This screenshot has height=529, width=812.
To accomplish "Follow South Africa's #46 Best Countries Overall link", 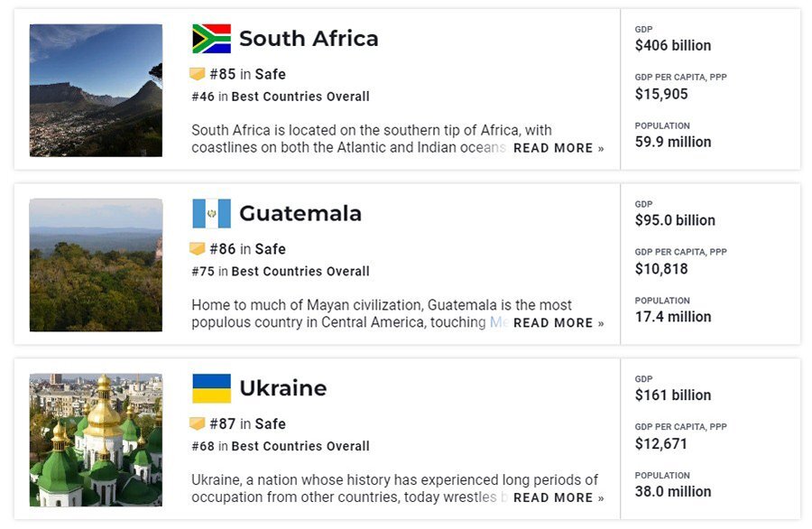I will pyautogui.click(x=281, y=97).
